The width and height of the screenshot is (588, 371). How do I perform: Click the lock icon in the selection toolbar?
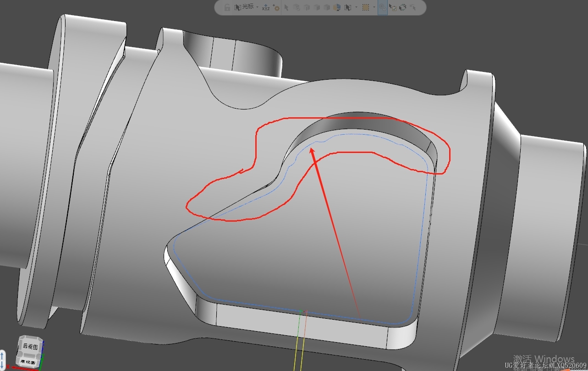(x=227, y=7)
